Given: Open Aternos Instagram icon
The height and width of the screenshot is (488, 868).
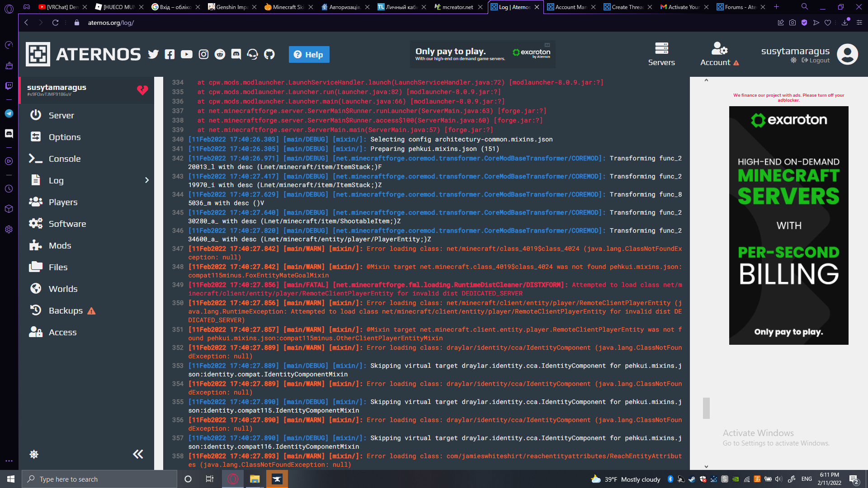Looking at the screenshot, I should [x=203, y=54].
